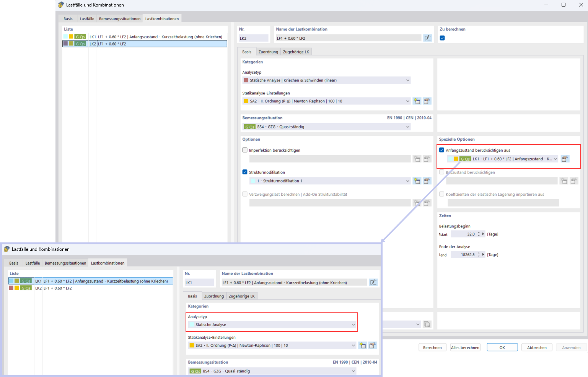Viewport: 588px width, 377px height.
Task: Toggle Verzweigungslast berechnen checkbox
Action: point(245,194)
